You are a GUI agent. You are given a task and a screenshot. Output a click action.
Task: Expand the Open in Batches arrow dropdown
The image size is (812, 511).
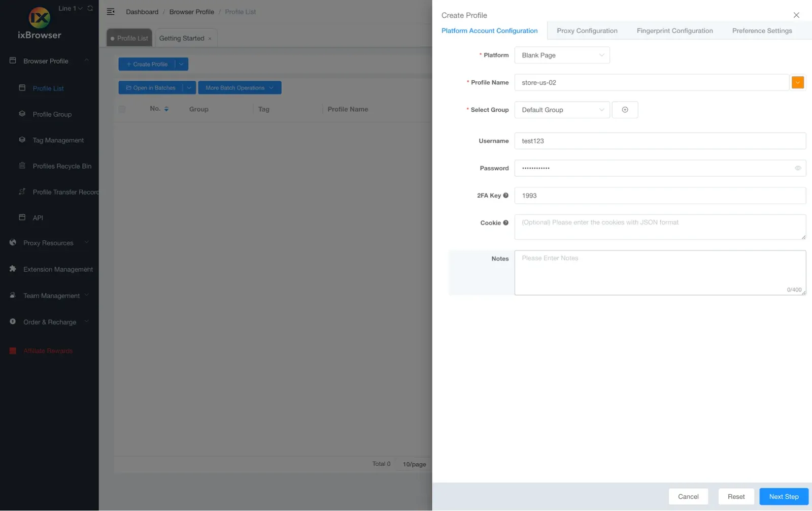click(189, 88)
